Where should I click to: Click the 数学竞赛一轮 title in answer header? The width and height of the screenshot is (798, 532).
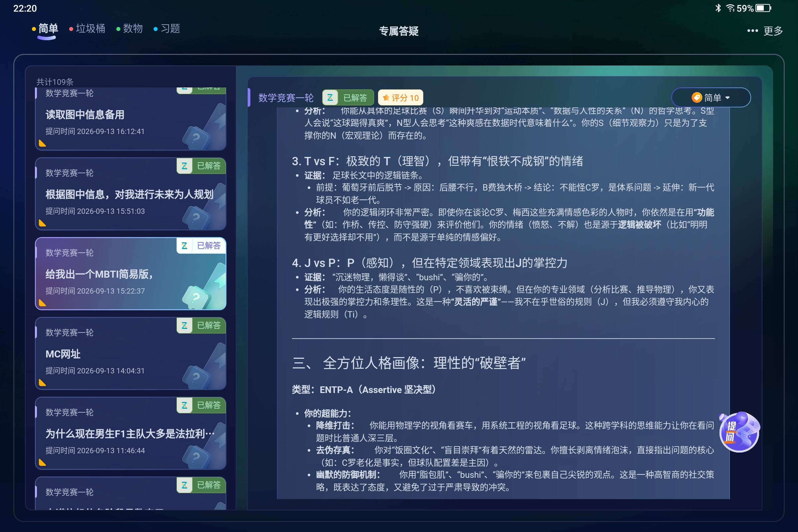coord(286,98)
